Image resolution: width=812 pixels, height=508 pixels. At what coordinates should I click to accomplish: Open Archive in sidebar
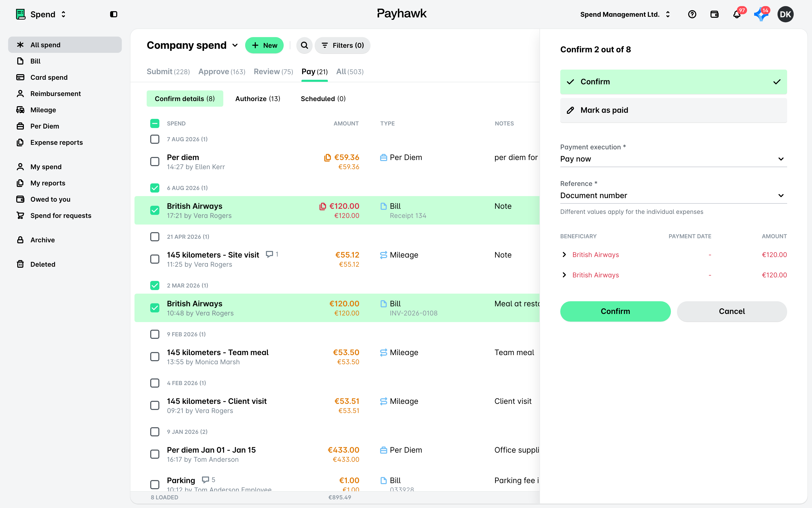point(65,240)
